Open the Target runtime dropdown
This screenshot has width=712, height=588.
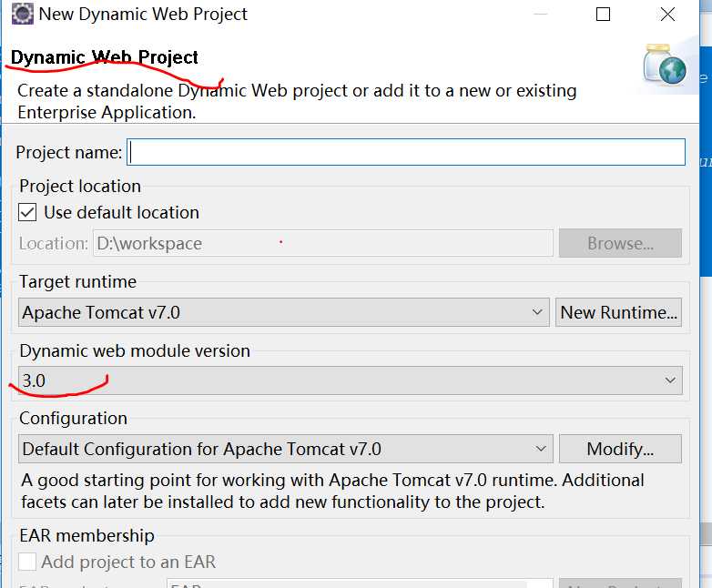pyautogui.click(x=284, y=312)
